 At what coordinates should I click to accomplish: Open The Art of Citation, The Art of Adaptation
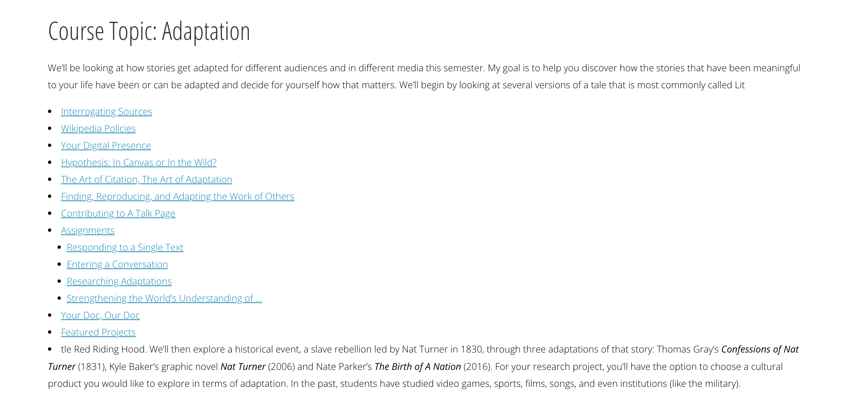146,179
